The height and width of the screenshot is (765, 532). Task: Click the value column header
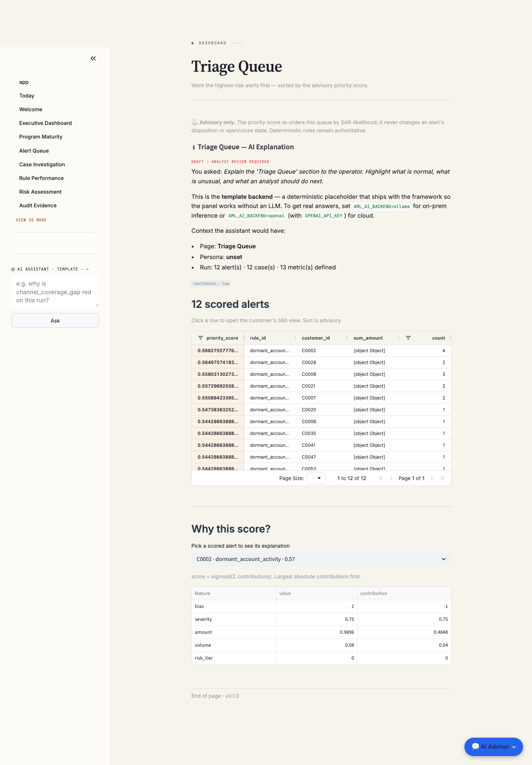pos(317,594)
